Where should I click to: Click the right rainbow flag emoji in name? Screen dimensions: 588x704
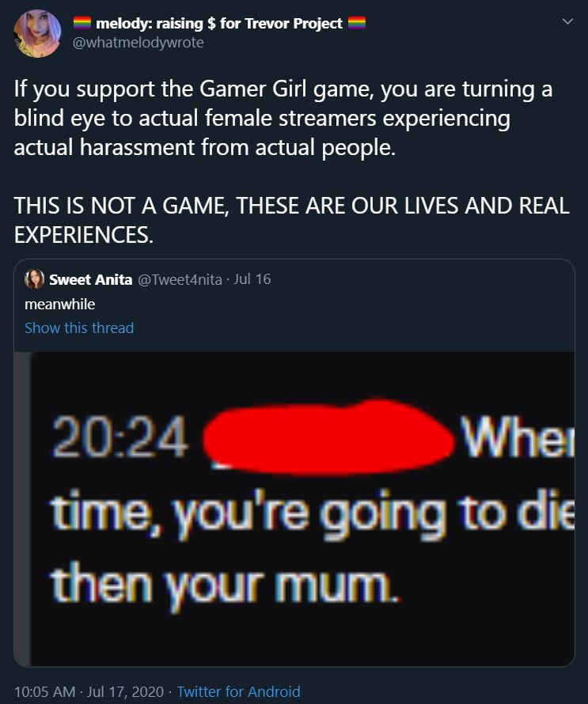click(x=357, y=23)
